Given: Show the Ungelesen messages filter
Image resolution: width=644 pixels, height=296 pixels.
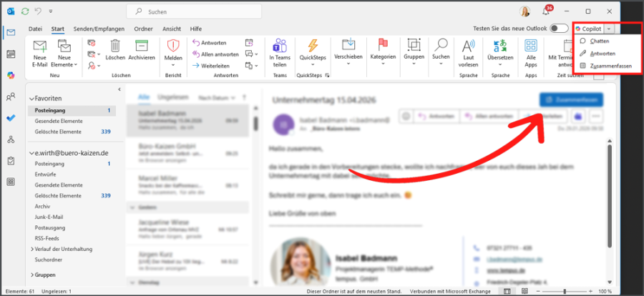Looking at the screenshot, I should pos(173,97).
